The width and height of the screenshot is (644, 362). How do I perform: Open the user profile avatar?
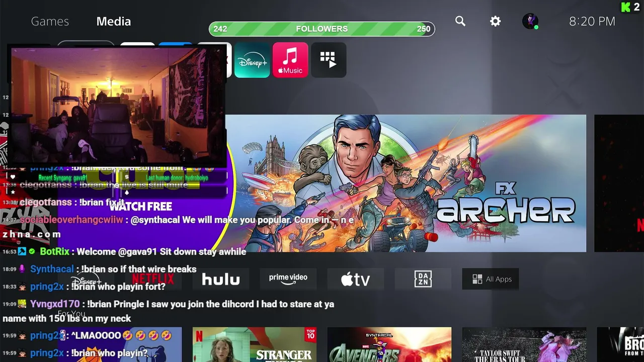point(530,21)
